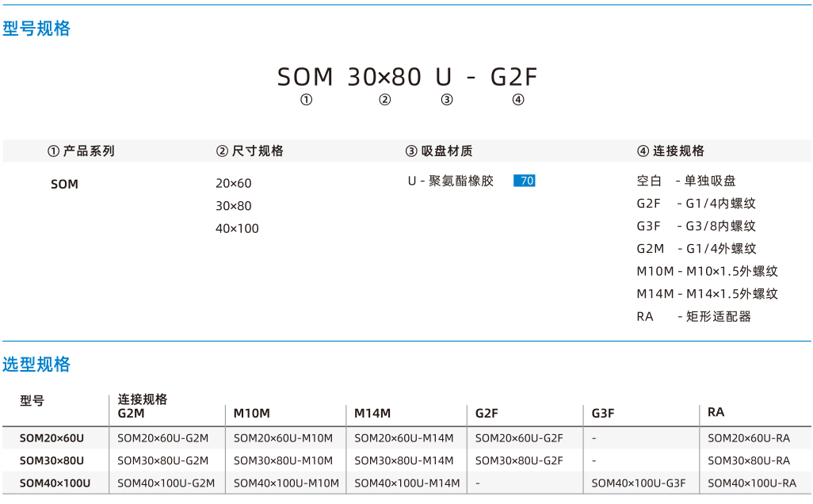813x504 pixels.
Task: Click bold "SOM" under 产品系列
Action: [x=64, y=184]
